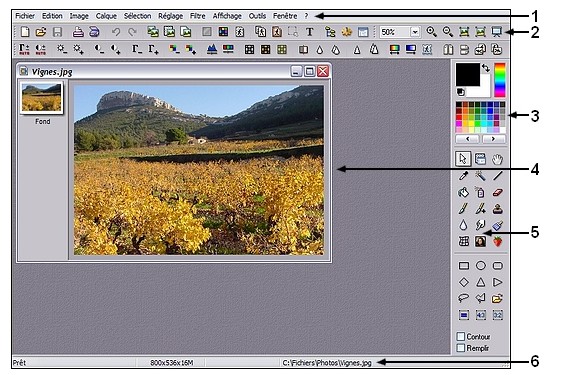This screenshot has height=375, width=564.
Task: Choose the Triangle selection shape
Action: (x=481, y=282)
